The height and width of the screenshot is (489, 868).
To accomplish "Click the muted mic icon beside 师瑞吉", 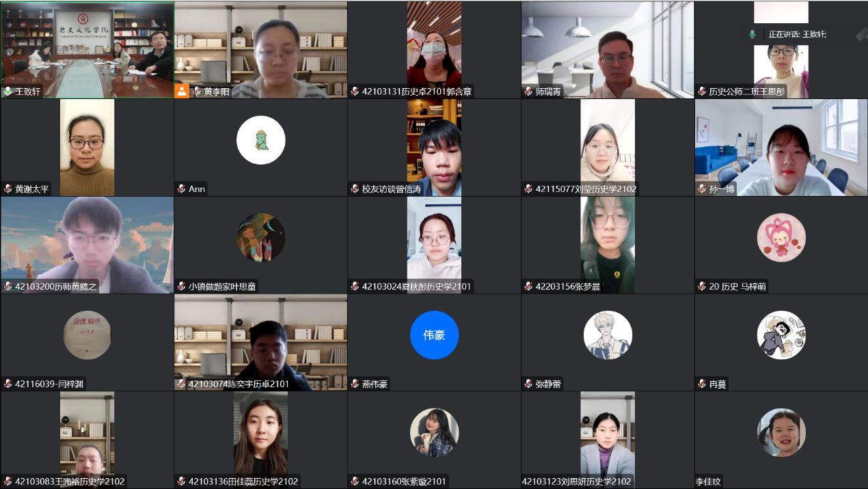I will point(528,92).
